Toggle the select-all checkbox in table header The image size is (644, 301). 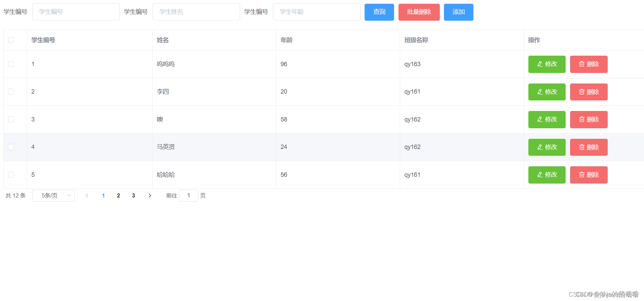pyautogui.click(x=11, y=40)
